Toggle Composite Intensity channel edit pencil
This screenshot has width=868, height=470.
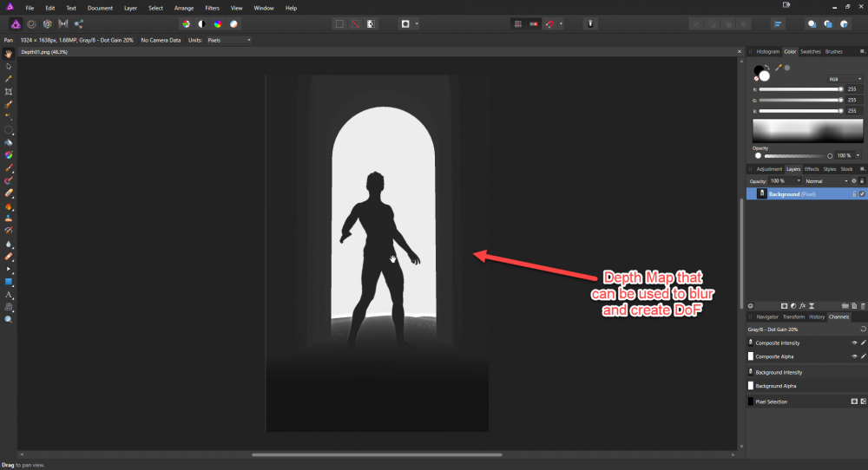[x=863, y=343]
